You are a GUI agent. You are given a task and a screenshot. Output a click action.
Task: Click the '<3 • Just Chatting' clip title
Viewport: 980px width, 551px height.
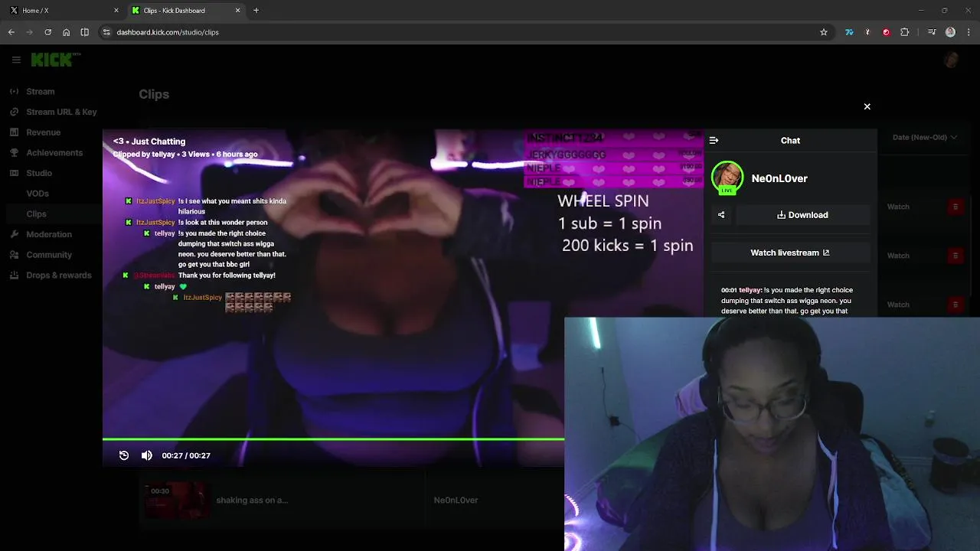coord(149,142)
